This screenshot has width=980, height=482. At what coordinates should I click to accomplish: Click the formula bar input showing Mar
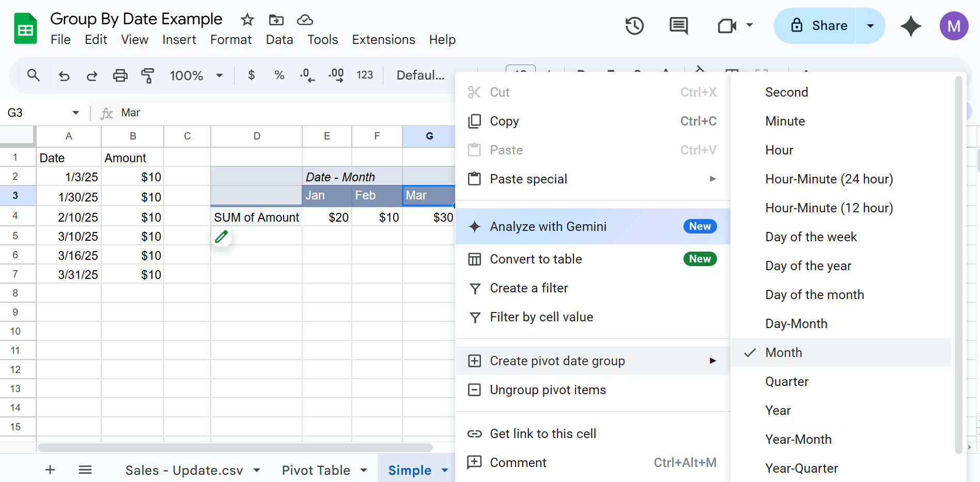(x=284, y=113)
